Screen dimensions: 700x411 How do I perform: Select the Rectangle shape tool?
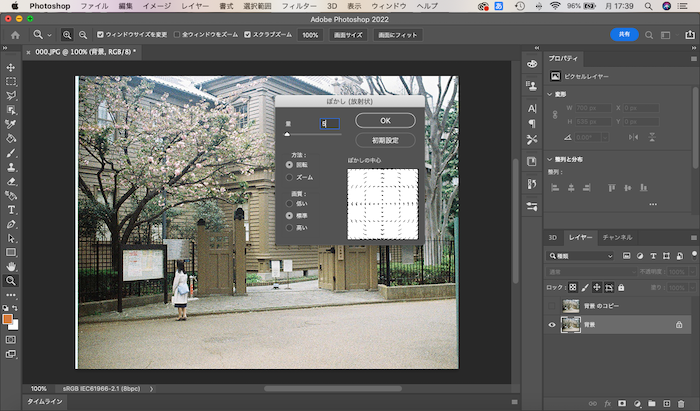click(x=11, y=253)
